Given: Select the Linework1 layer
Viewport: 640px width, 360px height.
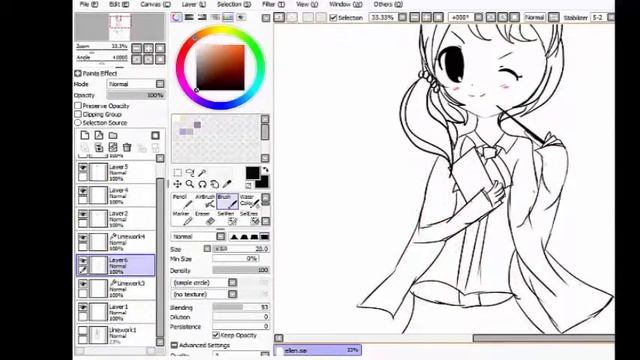Looking at the screenshot, I should pyautogui.click(x=116, y=335).
